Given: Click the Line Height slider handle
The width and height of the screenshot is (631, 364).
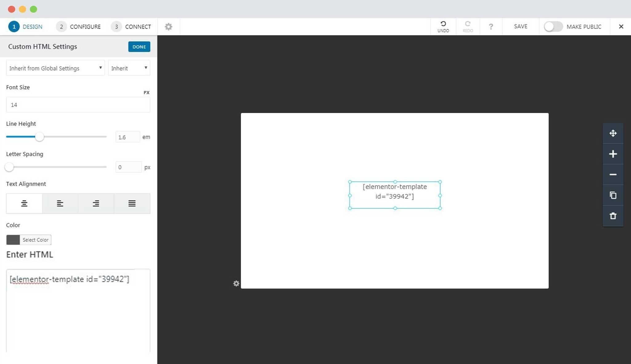Looking at the screenshot, I should tap(39, 137).
